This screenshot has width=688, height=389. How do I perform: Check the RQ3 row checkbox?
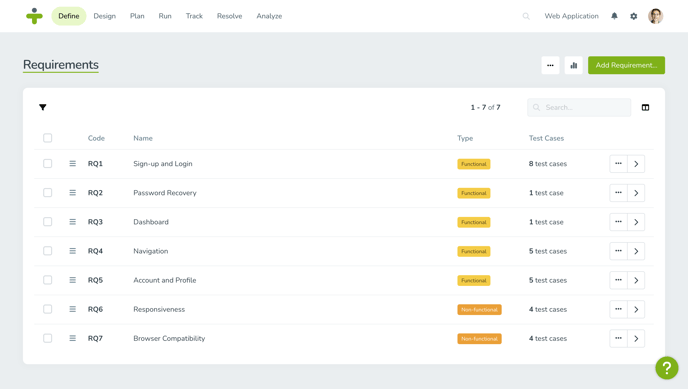pos(47,222)
